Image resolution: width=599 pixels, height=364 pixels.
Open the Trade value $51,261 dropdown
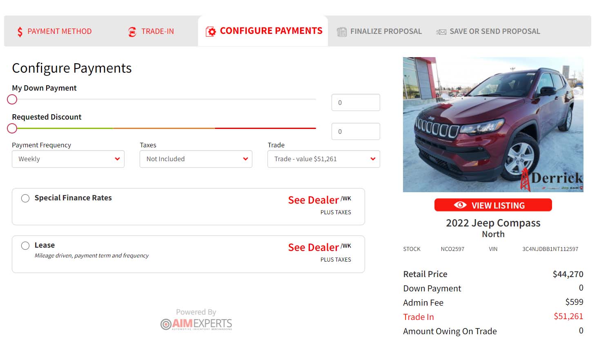(x=324, y=159)
